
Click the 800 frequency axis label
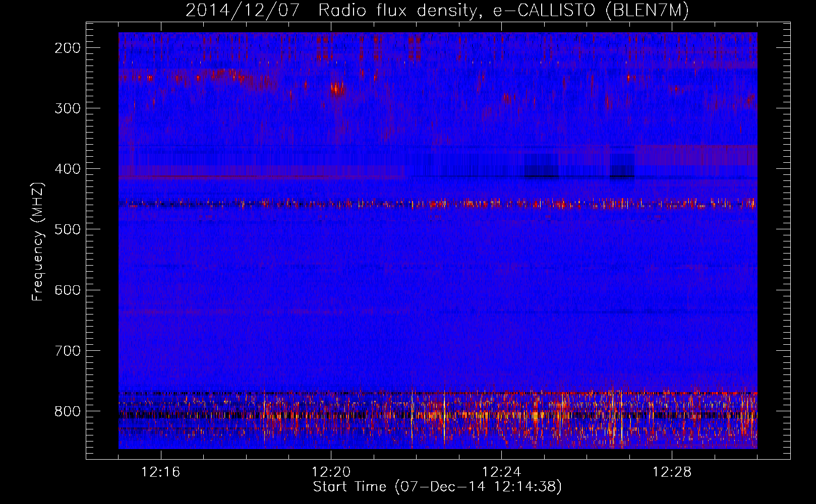point(67,411)
